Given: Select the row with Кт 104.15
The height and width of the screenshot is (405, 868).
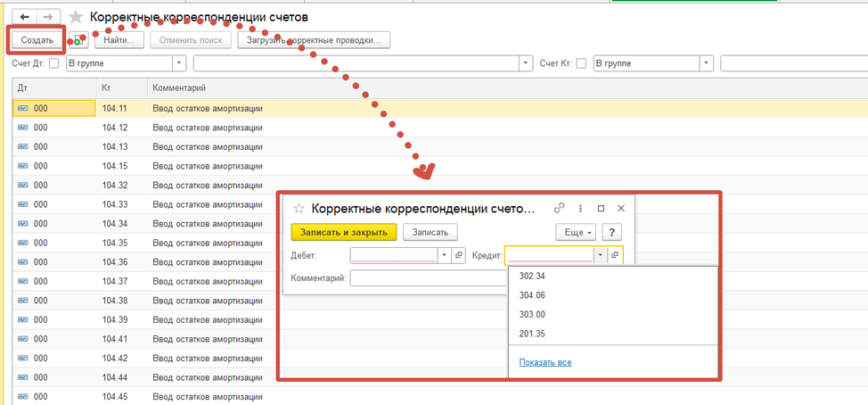Looking at the screenshot, I should click(x=440, y=166).
